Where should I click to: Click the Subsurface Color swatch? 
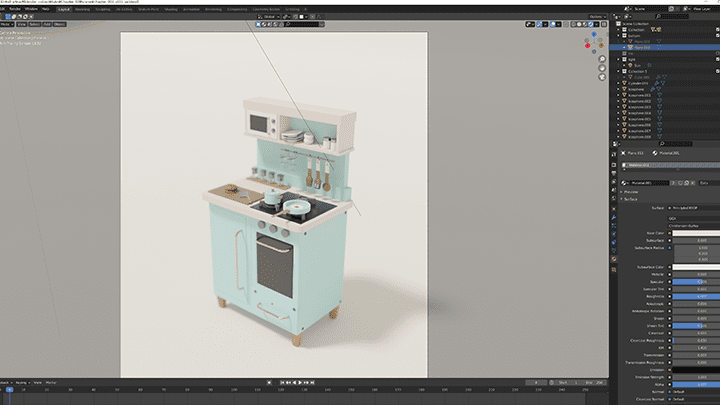pyautogui.click(x=696, y=267)
